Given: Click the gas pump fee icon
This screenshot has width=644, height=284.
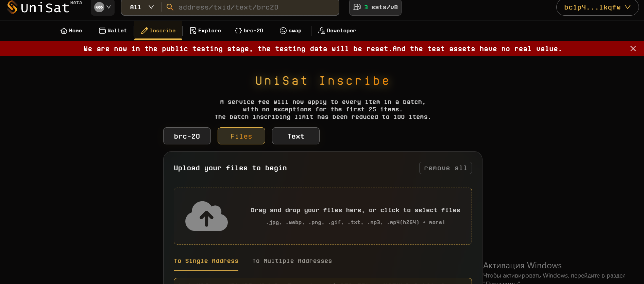Looking at the screenshot, I should [x=357, y=7].
